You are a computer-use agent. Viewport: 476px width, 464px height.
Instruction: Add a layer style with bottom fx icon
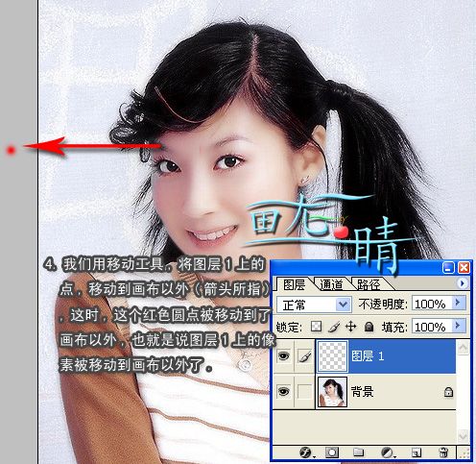pyautogui.click(x=306, y=452)
